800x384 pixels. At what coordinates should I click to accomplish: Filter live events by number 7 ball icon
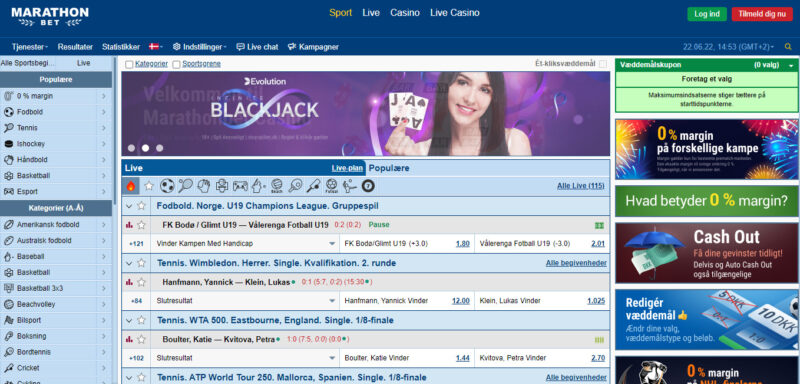click(x=368, y=186)
